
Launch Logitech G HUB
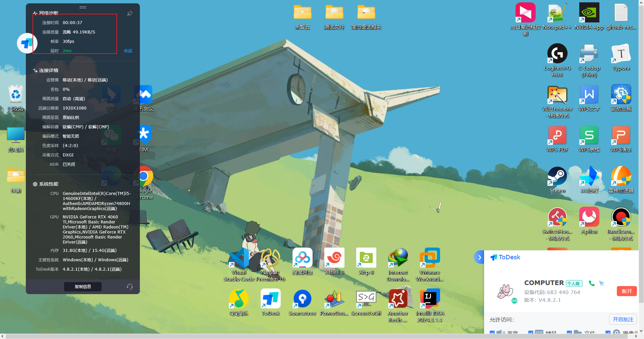click(x=557, y=60)
